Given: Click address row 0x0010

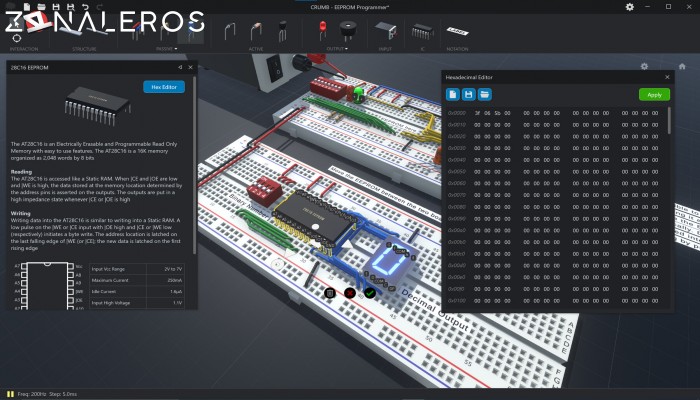Looking at the screenshot, I should point(457,125).
